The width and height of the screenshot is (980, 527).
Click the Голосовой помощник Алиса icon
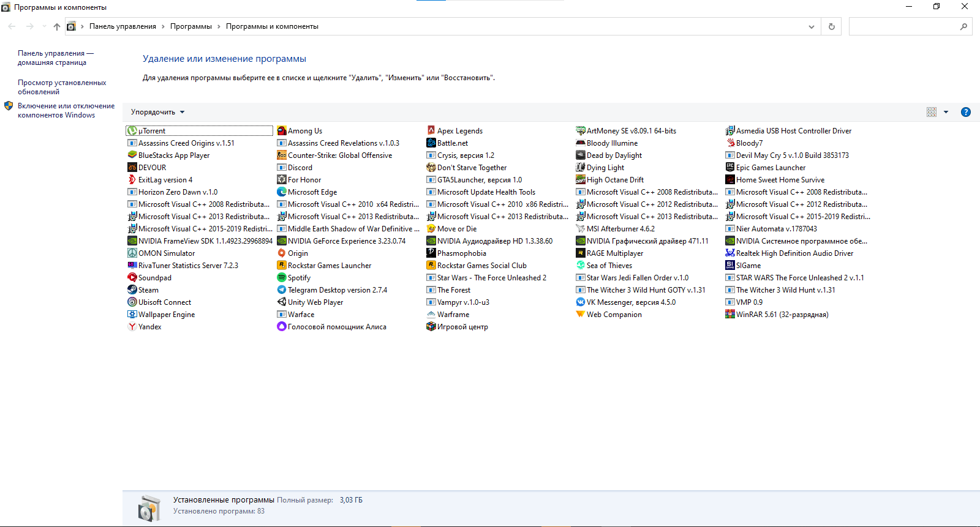pos(282,327)
